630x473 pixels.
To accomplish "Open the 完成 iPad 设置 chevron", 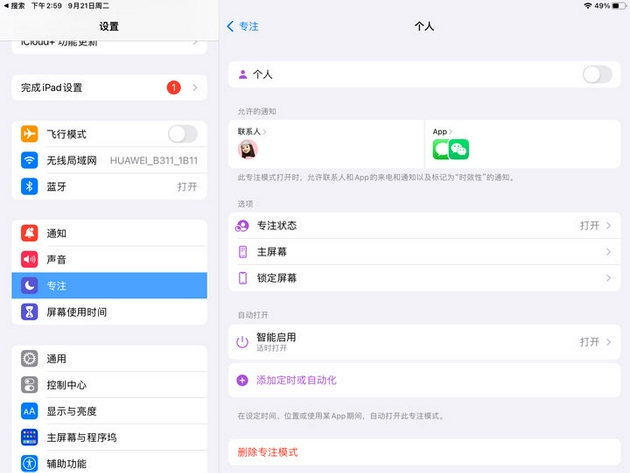I will 195,87.
